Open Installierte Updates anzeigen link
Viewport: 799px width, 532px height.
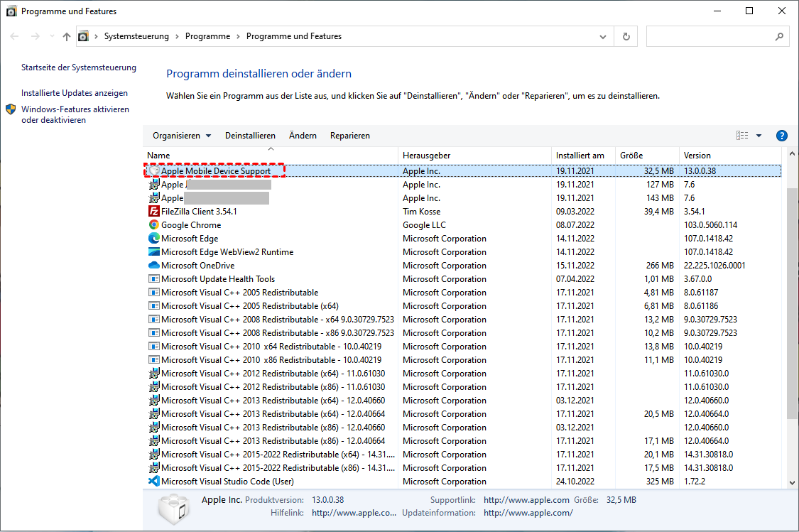[75, 93]
